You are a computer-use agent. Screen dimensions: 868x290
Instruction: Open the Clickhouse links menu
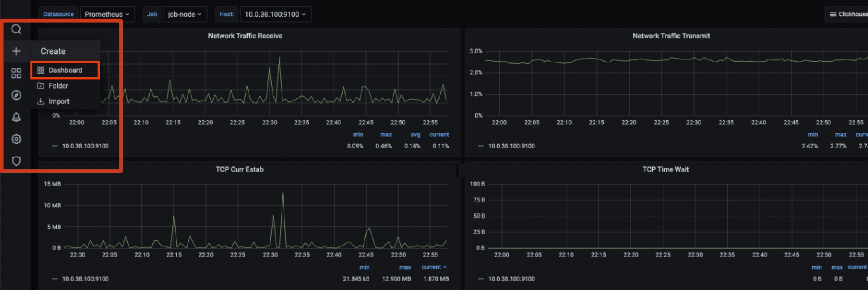coord(847,14)
